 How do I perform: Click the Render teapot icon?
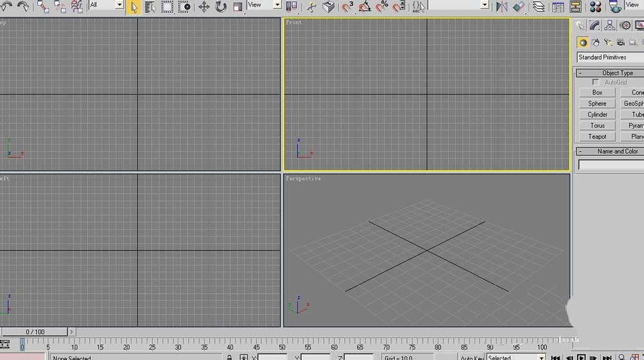615,6
